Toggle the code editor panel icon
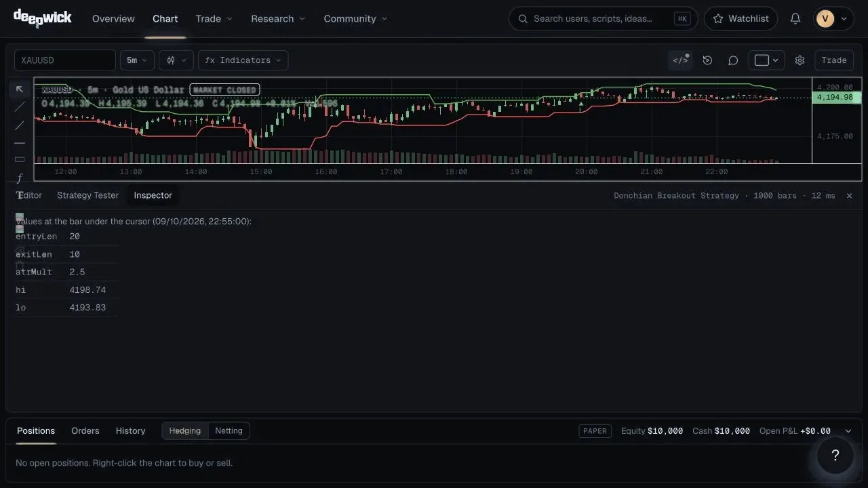 (680, 60)
